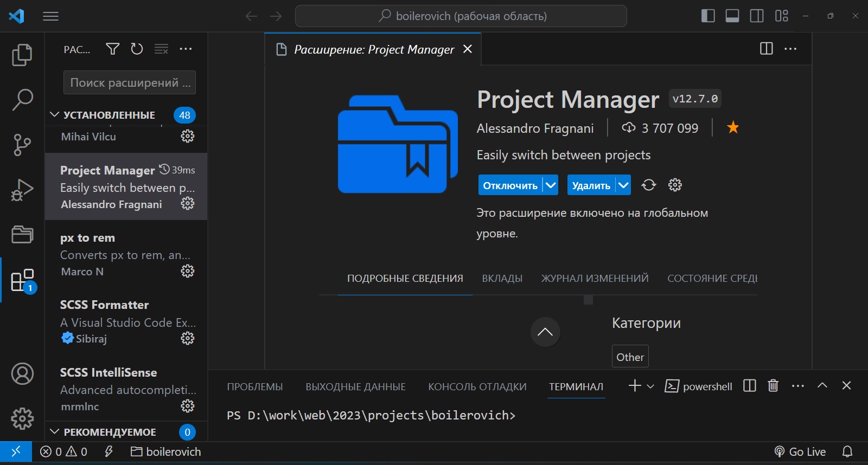Split the terminal panel
868x465 pixels.
(750, 386)
